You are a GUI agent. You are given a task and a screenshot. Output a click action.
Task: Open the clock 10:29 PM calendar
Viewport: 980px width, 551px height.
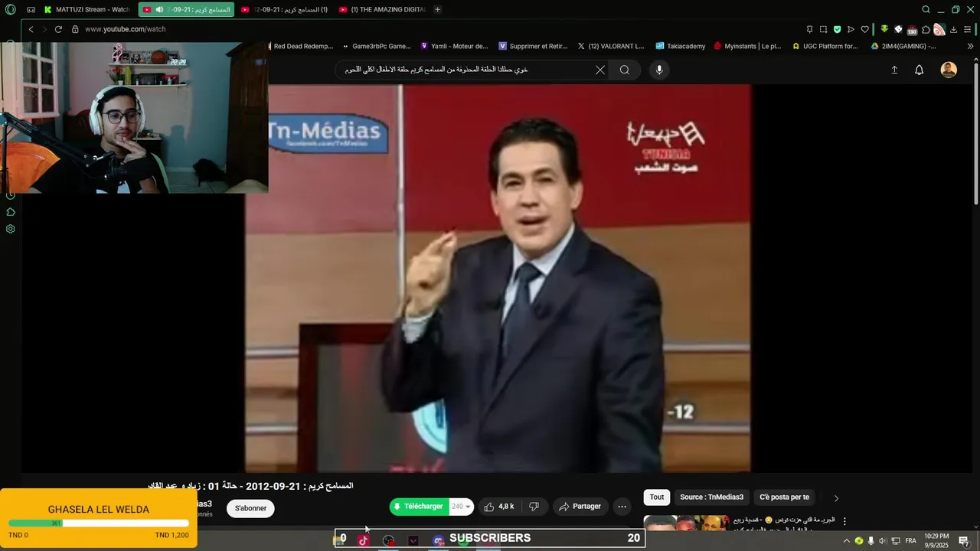point(937,540)
